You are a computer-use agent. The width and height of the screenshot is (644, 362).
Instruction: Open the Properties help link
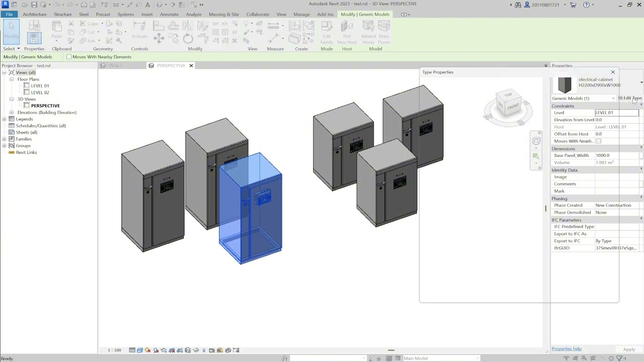click(x=567, y=349)
